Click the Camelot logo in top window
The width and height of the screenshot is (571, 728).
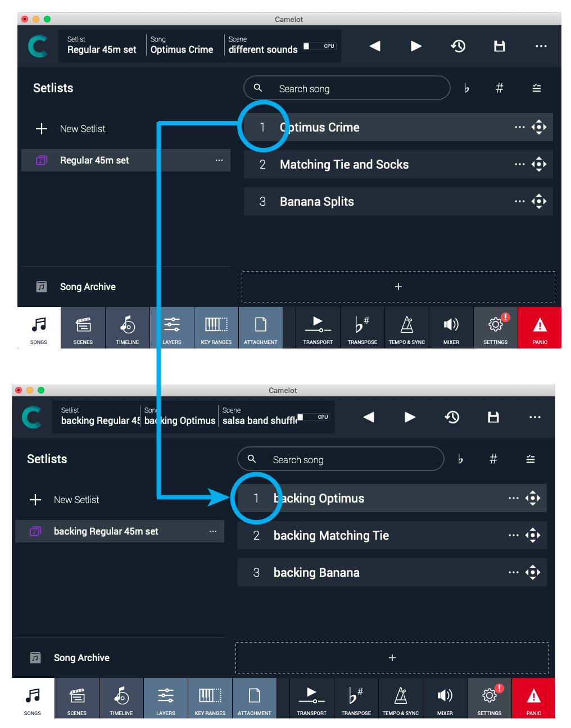coord(38,46)
